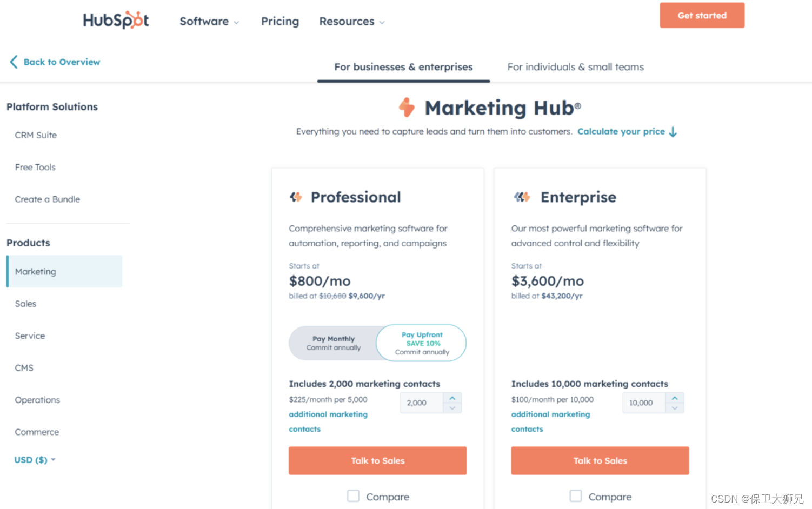The height and width of the screenshot is (509, 812).
Task: Switch to For businesses & enterprises tab
Action: click(403, 67)
